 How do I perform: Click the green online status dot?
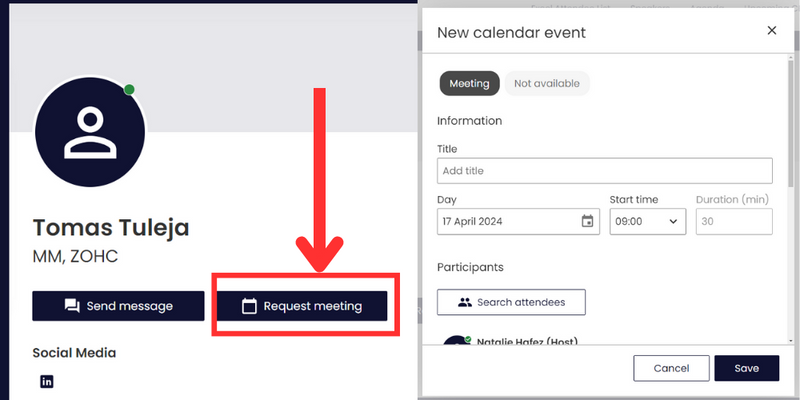pyautogui.click(x=129, y=90)
